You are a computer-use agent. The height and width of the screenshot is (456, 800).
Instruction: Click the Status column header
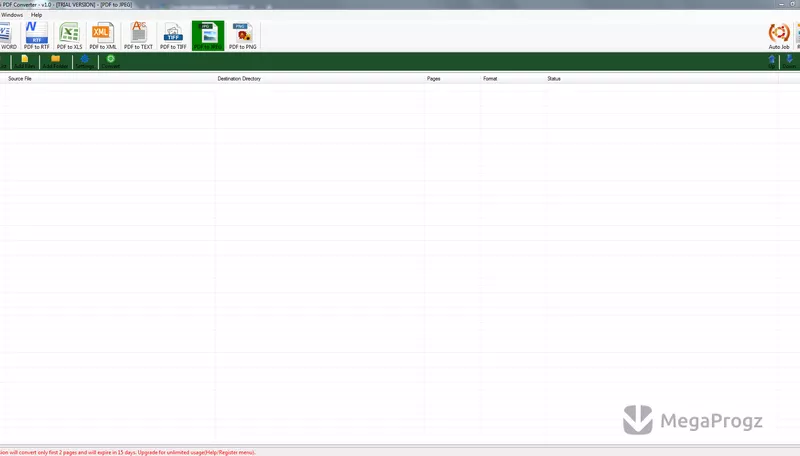pyautogui.click(x=661, y=79)
